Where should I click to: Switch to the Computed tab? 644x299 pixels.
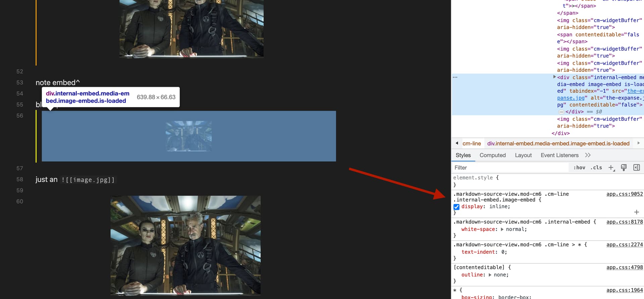point(492,155)
